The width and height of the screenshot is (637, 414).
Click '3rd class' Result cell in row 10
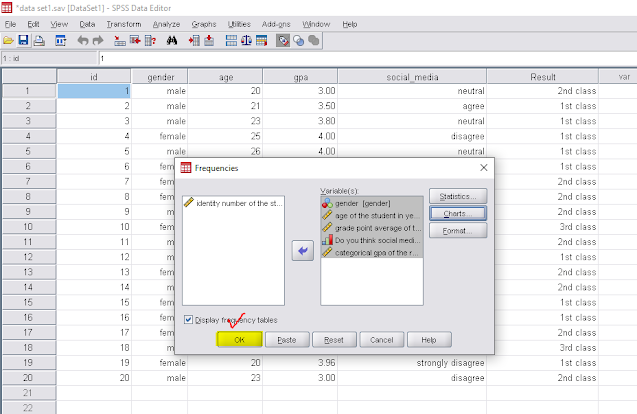coord(542,227)
